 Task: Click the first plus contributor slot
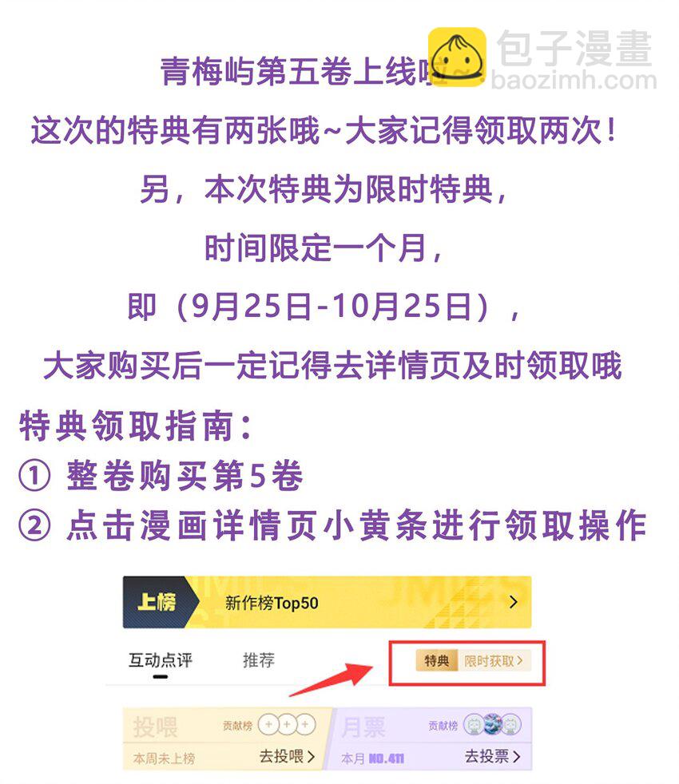coord(269,724)
